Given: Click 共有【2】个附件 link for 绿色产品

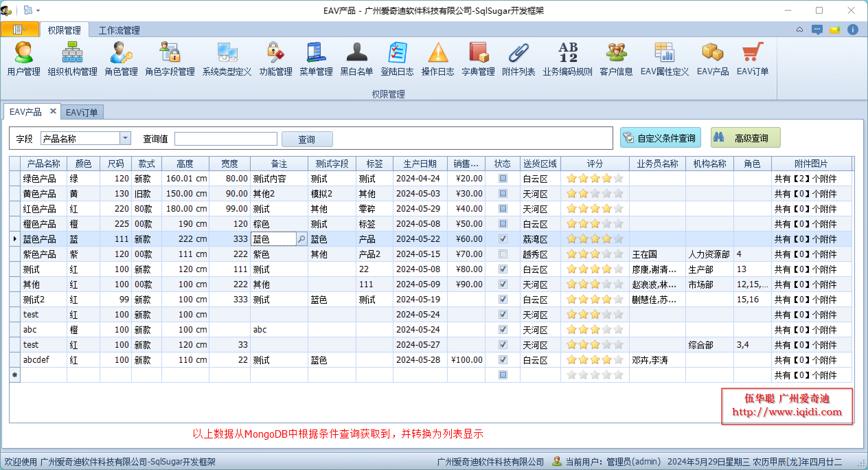Looking at the screenshot, I should [806, 179].
